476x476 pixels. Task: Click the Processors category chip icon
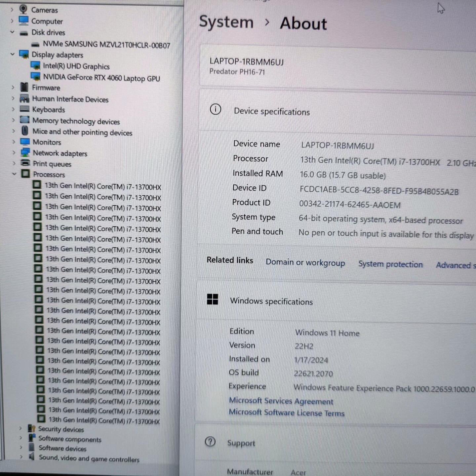(25, 174)
